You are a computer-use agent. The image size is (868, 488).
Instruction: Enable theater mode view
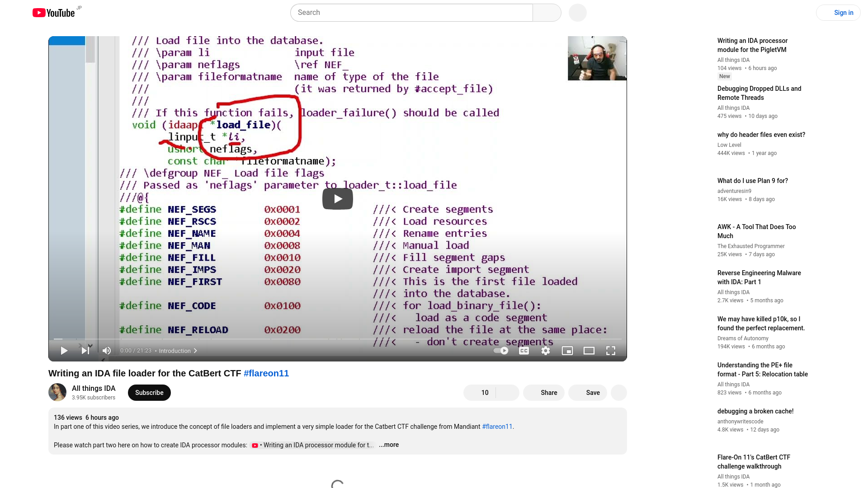pyautogui.click(x=589, y=351)
